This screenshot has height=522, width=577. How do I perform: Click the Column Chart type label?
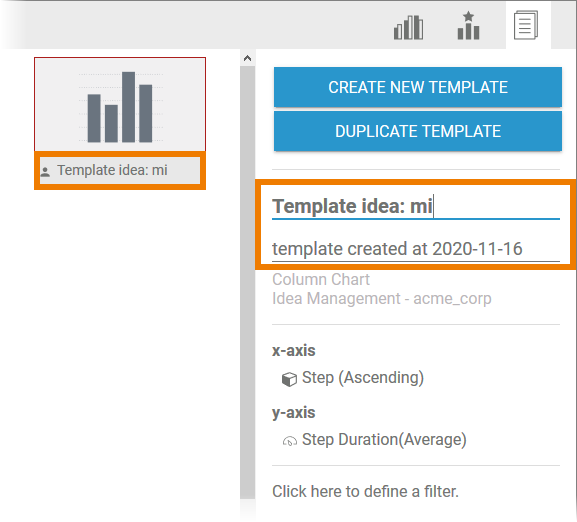[x=321, y=280]
